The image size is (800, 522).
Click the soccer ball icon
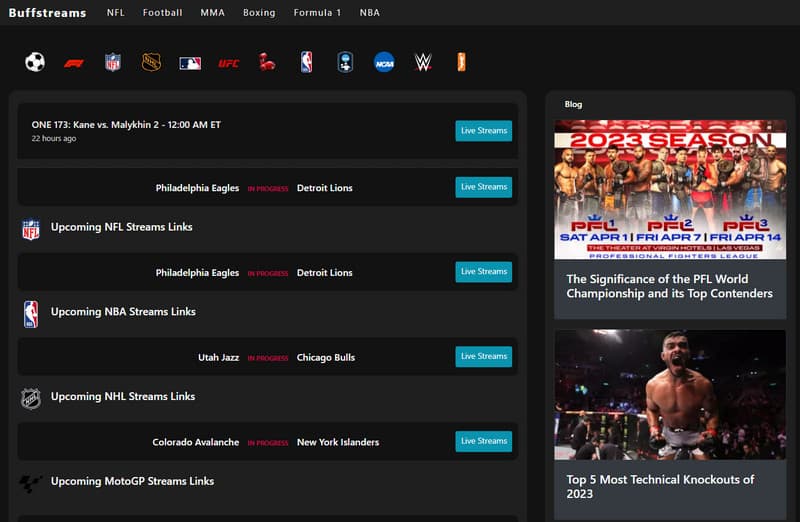point(35,62)
